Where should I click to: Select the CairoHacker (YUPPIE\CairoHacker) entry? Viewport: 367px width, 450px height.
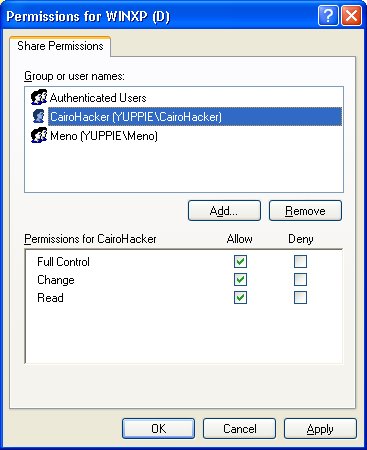point(195,117)
